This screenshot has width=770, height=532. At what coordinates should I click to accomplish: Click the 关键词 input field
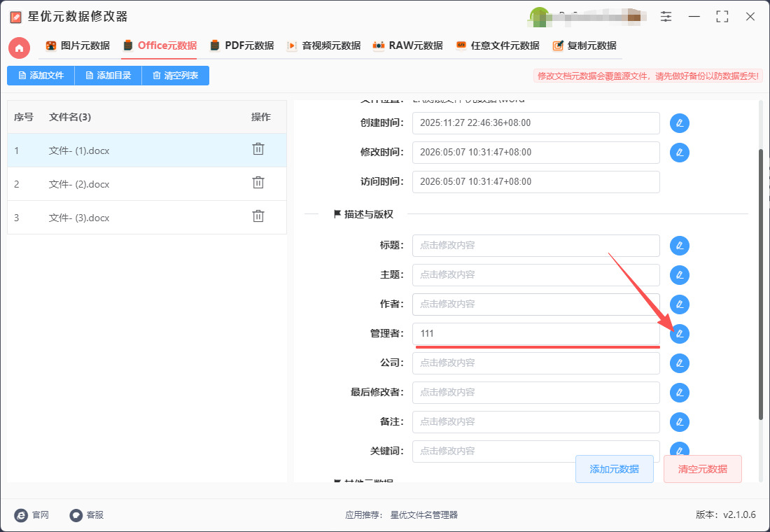(535, 451)
